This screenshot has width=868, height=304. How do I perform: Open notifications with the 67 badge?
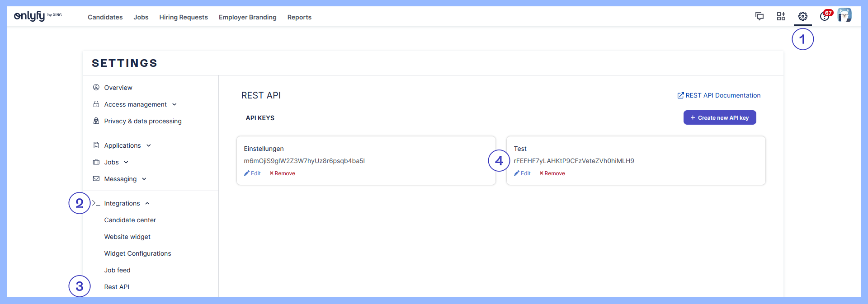click(x=825, y=16)
